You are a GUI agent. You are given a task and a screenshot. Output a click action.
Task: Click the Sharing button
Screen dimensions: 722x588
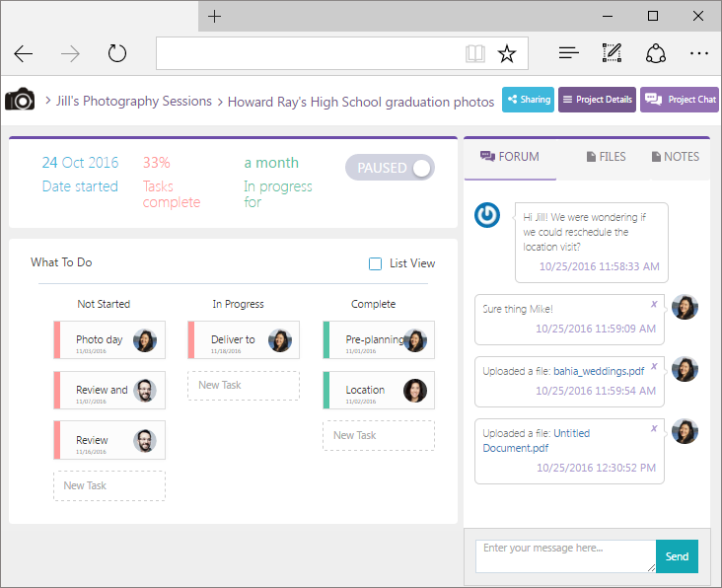point(528,100)
